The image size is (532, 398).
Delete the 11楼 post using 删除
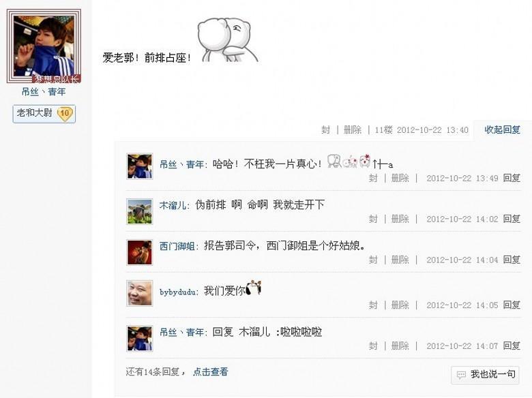(353, 130)
